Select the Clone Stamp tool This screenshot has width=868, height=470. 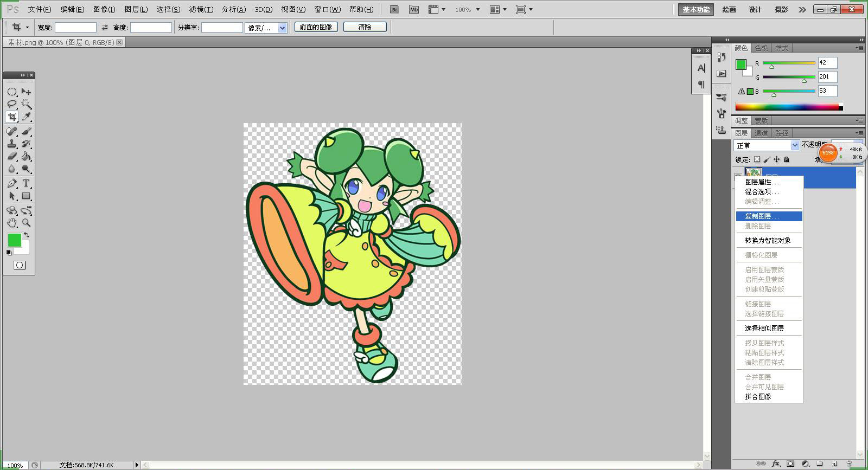(x=12, y=144)
